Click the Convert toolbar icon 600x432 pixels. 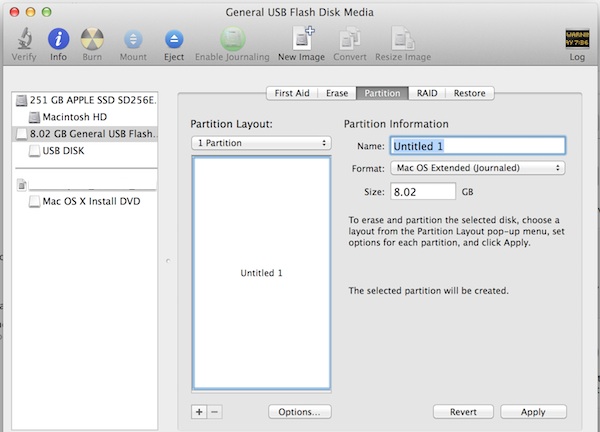click(349, 38)
